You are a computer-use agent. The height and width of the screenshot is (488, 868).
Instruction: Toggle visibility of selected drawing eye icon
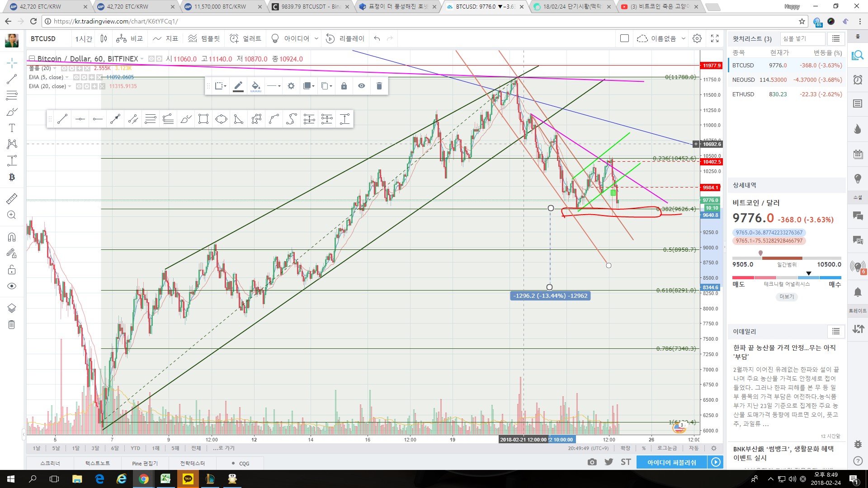click(x=362, y=86)
